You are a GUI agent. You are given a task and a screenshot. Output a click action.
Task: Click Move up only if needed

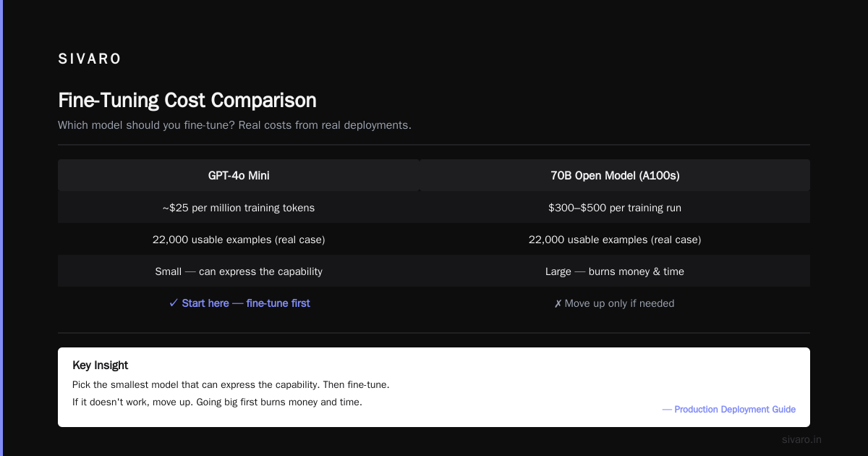619,303
